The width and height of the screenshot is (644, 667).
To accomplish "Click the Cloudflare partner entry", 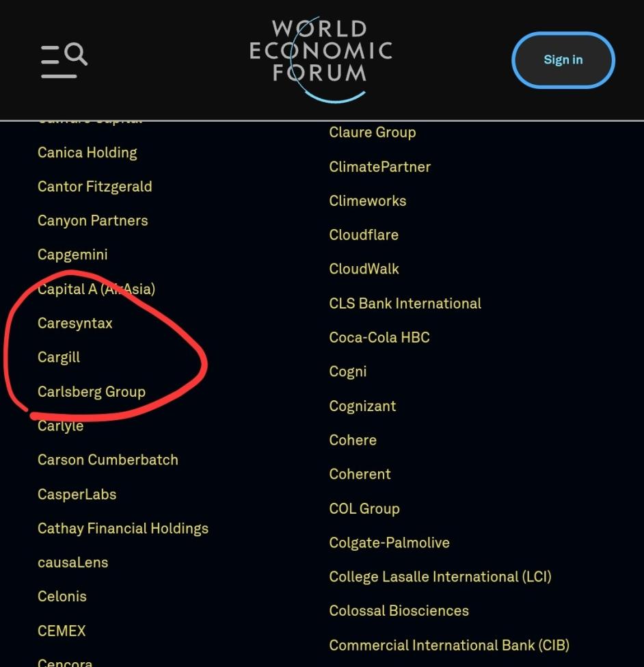I will [x=364, y=235].
